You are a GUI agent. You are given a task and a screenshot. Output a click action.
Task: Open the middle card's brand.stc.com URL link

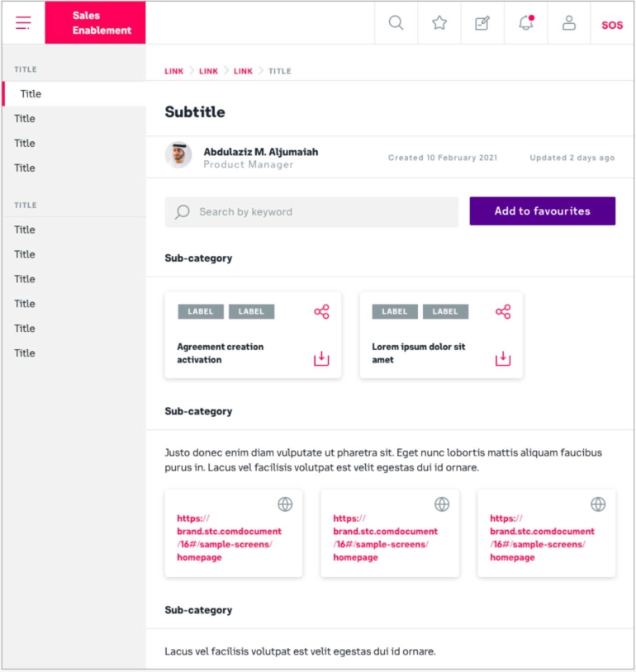[385, 537]
